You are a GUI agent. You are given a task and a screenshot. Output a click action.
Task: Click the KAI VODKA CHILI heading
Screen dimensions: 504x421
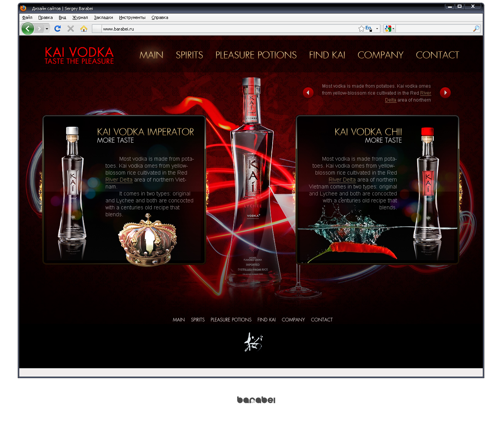click(368, 132)
